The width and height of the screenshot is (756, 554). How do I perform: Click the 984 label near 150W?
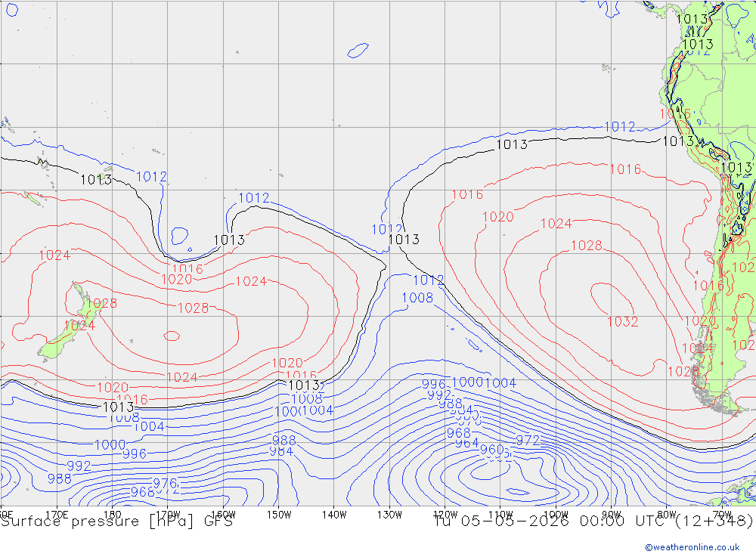(x=281, y=451)
